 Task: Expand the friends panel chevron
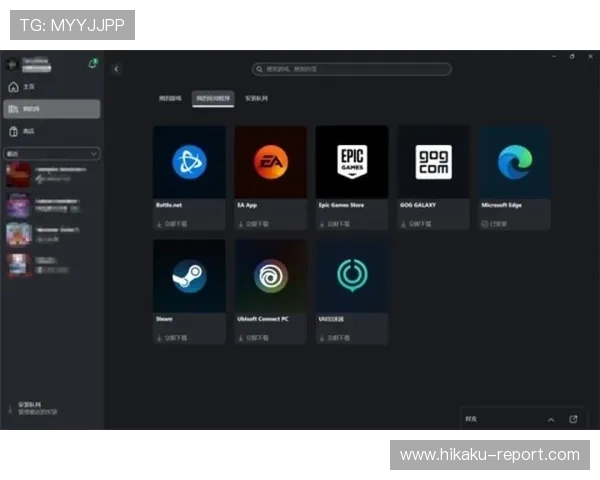click(x=550, y=419)
